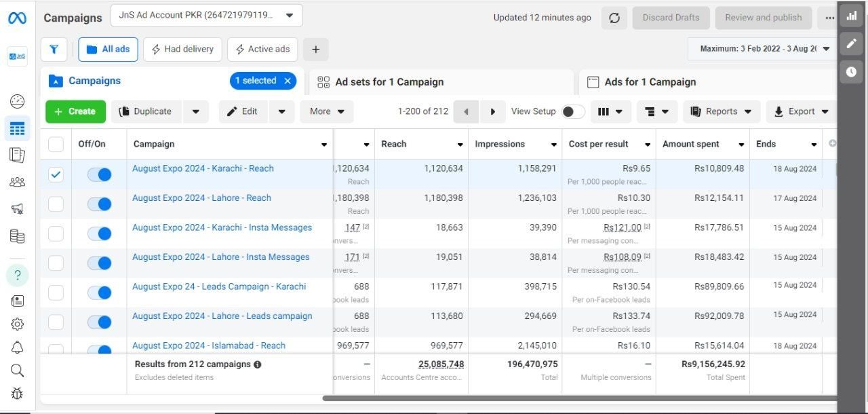Open August Expo 2024 - Islamabad - Reach link
Screen dimensions: 868x414
209,345
